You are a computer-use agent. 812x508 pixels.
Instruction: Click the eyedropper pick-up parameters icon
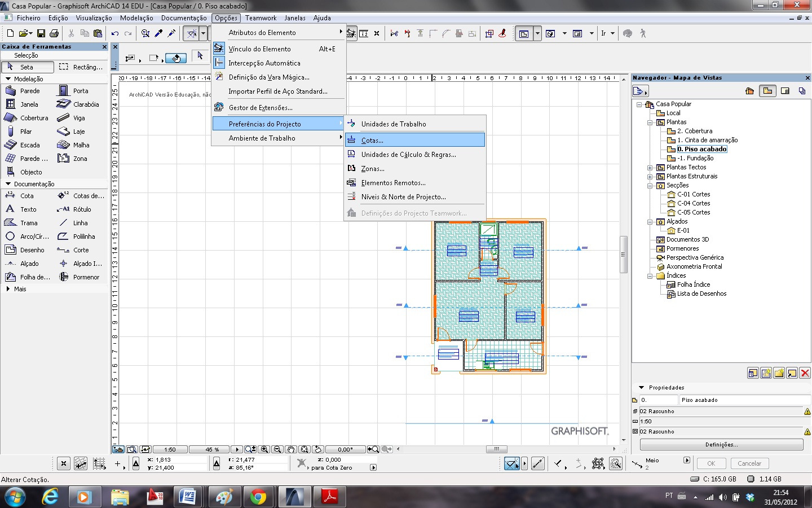159,33
